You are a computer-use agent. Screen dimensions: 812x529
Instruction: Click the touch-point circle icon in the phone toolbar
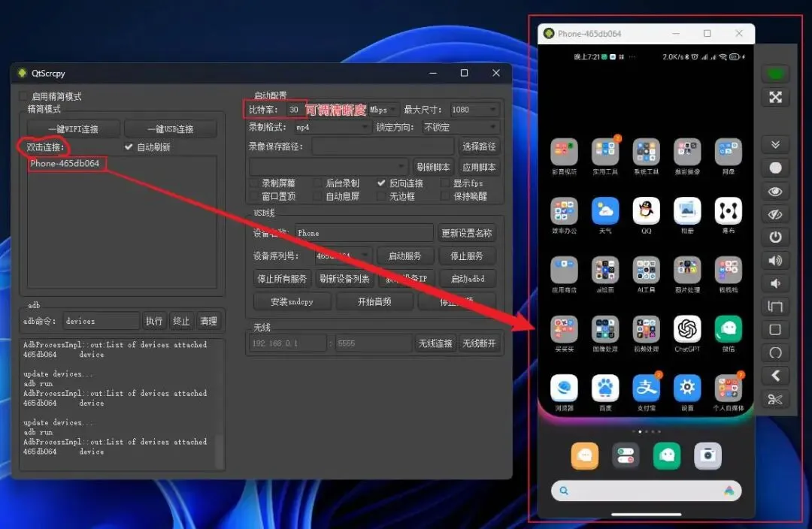775,168
